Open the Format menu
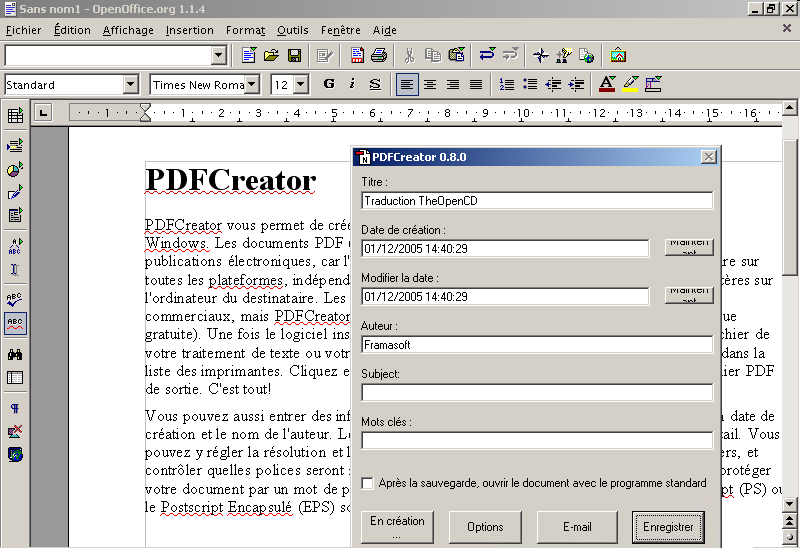 coord(245,30)
